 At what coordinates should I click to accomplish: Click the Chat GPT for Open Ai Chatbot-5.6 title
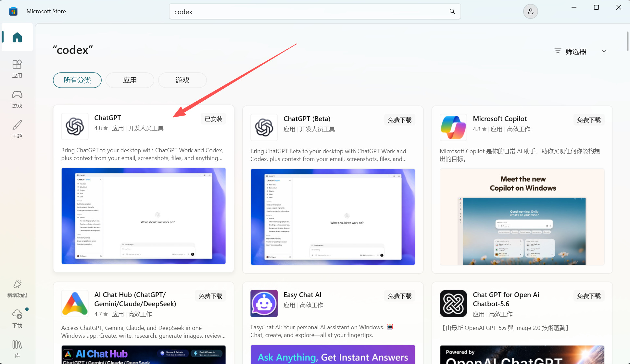[x=506, y=299]
